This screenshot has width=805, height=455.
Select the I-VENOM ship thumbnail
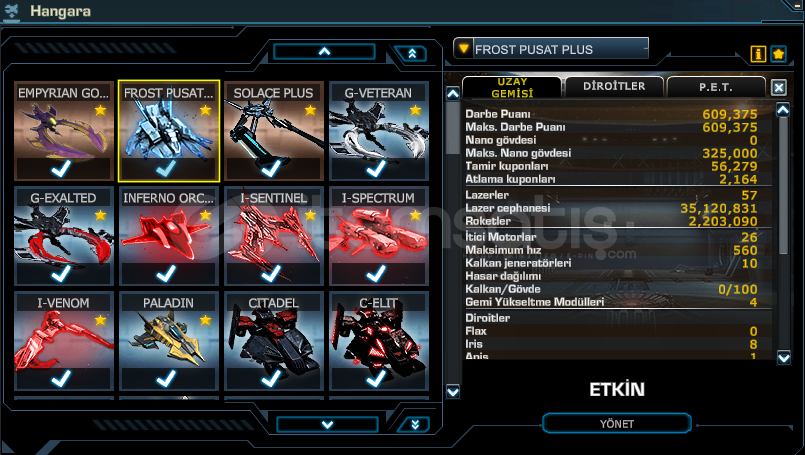point(64,341)
